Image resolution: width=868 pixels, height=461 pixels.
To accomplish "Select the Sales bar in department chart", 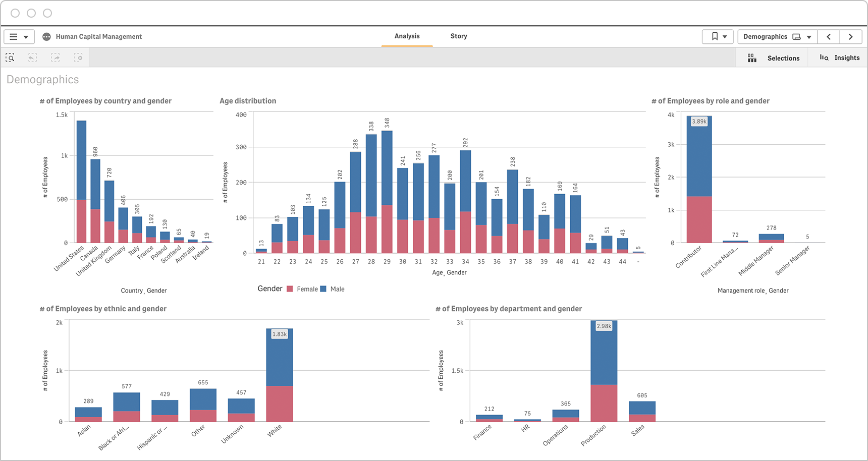I will 642,412.
